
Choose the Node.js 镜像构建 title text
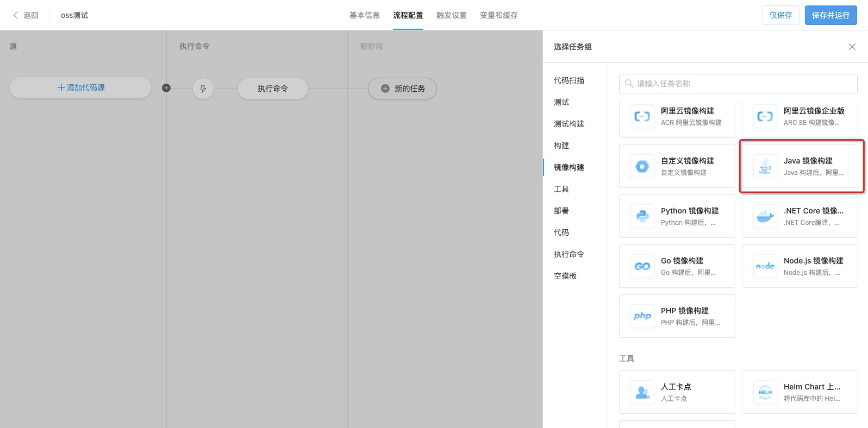click(x=814, y=261)
